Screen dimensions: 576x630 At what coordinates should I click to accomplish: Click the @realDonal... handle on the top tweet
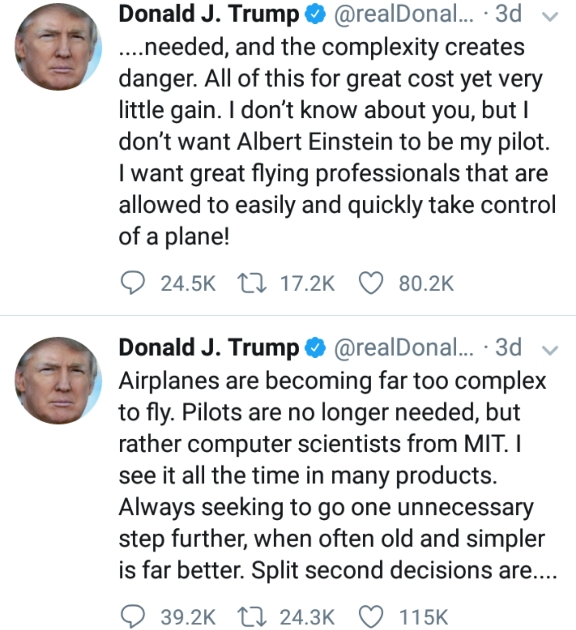point(403,14)
